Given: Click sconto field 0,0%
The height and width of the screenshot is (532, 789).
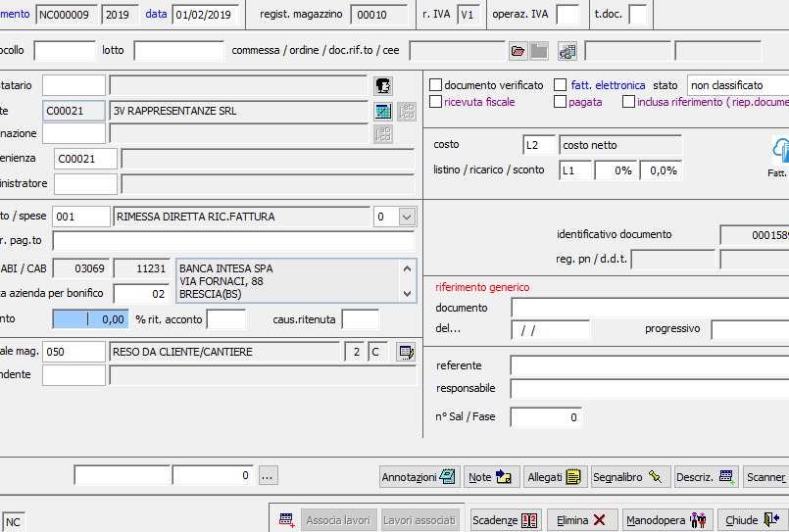Looking at the screenshot, I should click(662, 170).
